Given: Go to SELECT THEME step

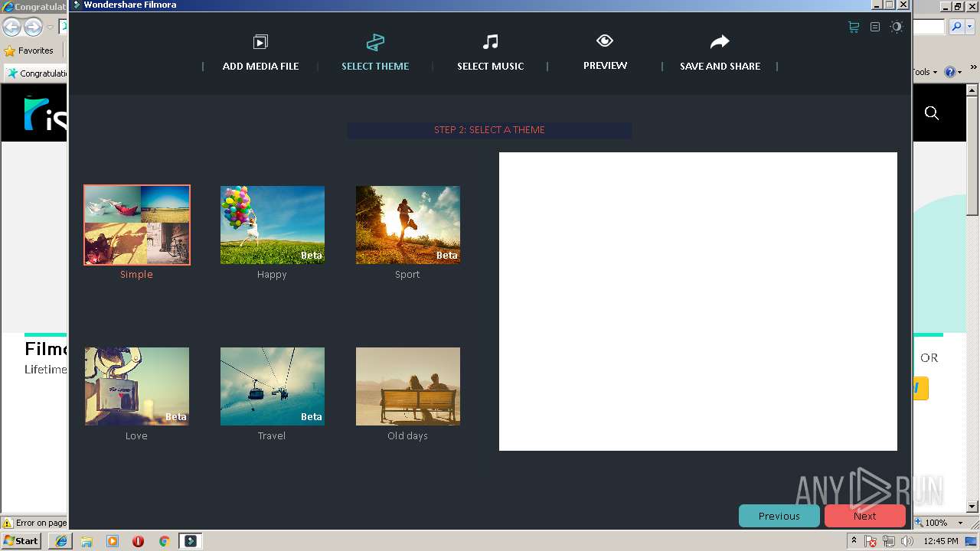Looking at the screenshot, I should pyautogui.click(x=375, y=67).
